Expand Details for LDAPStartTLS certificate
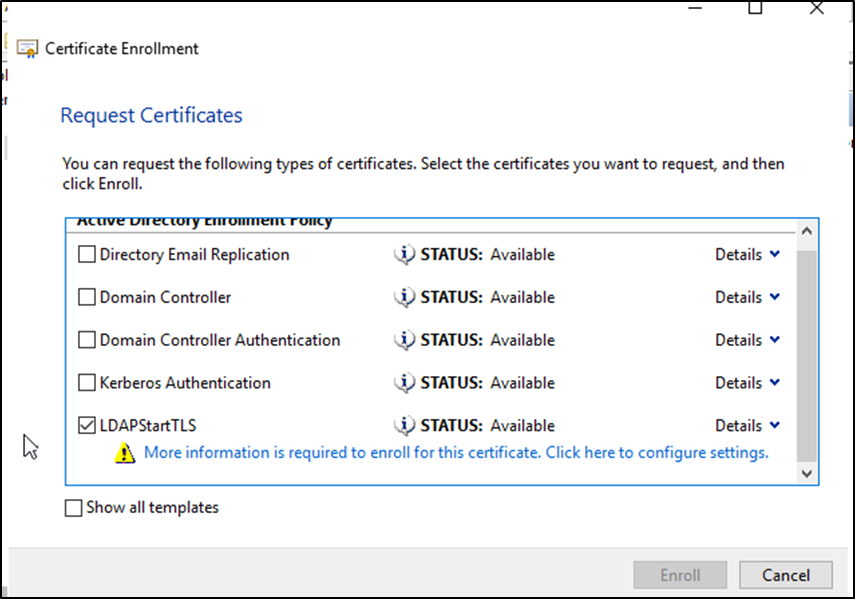Image resolution: width=855 pixels, height=599 pixels. point(747,426)
